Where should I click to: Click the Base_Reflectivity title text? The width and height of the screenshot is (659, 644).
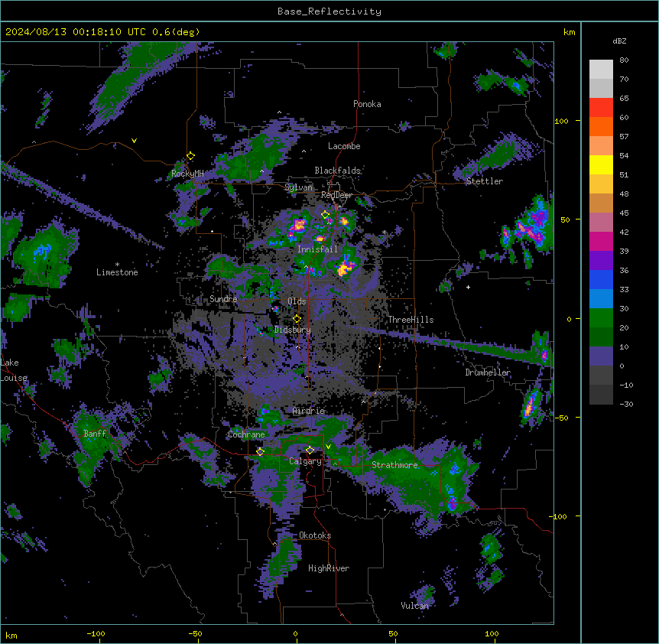coord(329,11)
